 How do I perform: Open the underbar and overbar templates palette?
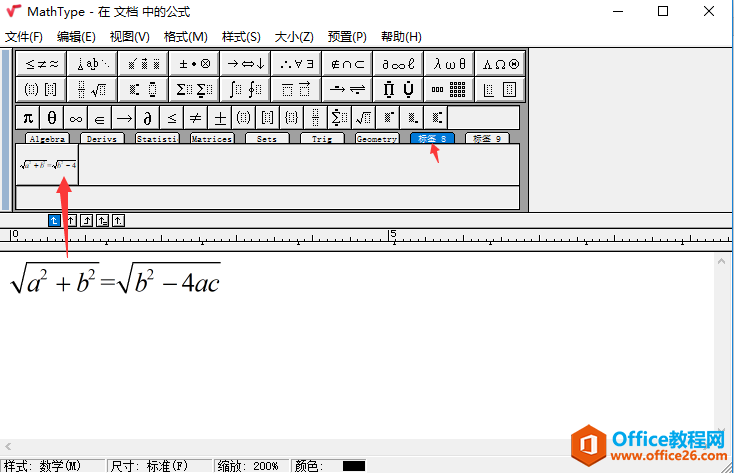coord(296,89)
